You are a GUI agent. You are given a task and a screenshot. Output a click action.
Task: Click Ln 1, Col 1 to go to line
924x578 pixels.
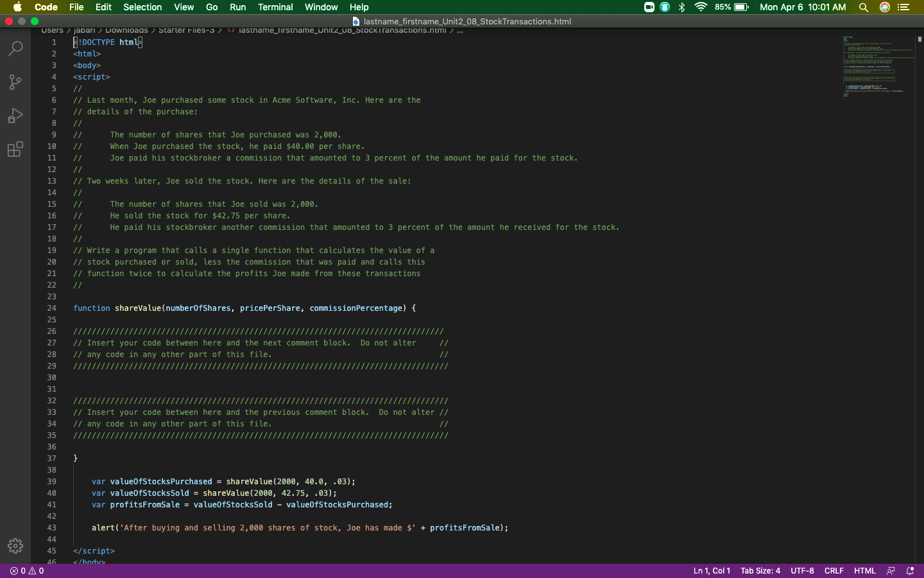(712, 571)
